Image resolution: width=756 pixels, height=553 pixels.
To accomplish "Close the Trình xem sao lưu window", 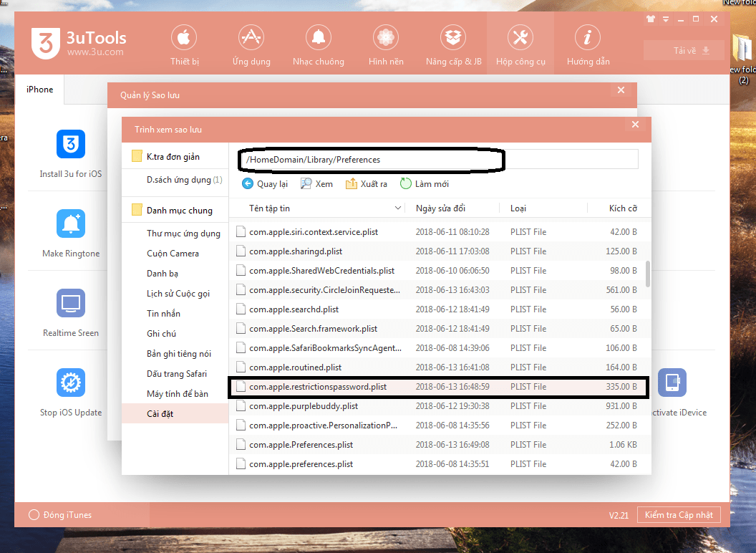I will coord(636,125).
